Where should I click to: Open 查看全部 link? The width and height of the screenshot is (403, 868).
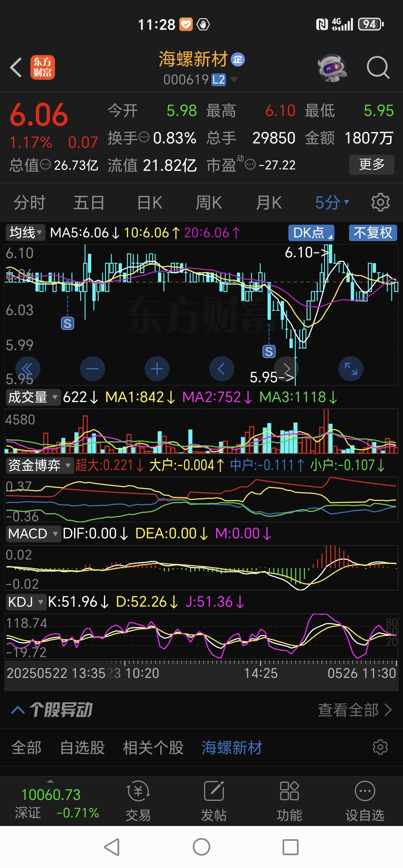[355, 710]
